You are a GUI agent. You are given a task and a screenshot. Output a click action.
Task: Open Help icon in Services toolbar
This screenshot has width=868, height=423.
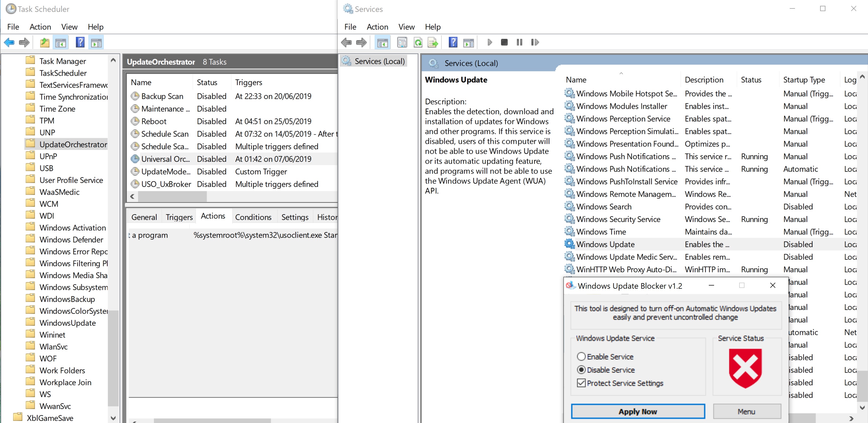pos(453,43)
